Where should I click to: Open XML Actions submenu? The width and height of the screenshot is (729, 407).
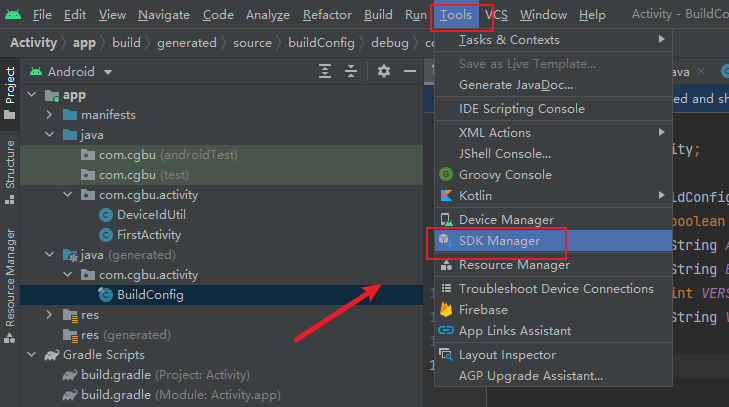[x=553, y=133]
